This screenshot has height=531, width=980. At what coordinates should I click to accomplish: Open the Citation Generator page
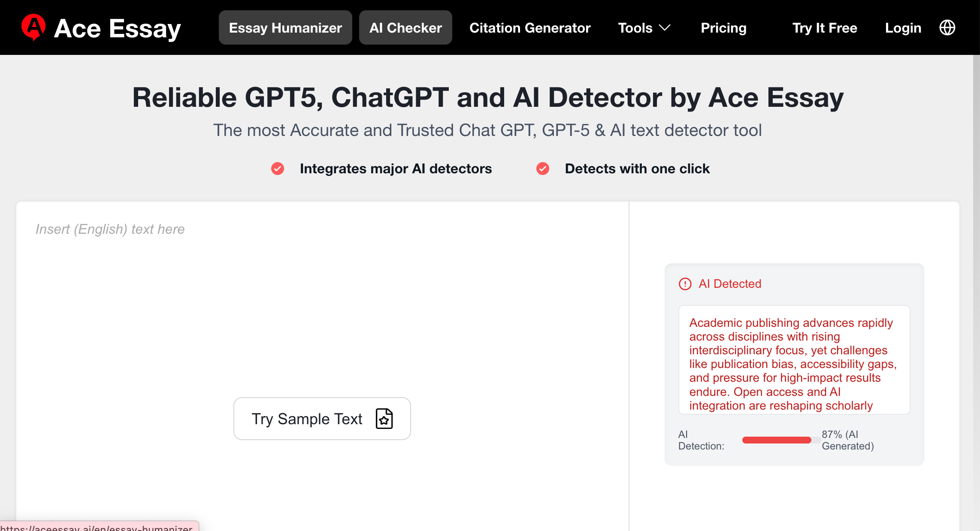coord(530,28)
